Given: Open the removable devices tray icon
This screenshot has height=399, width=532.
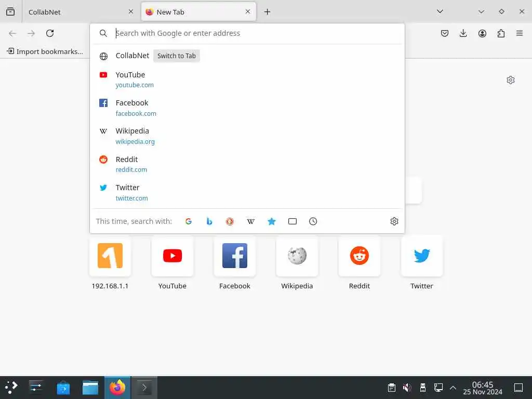Looking at the screenshot, I should (x=423, y=388).
